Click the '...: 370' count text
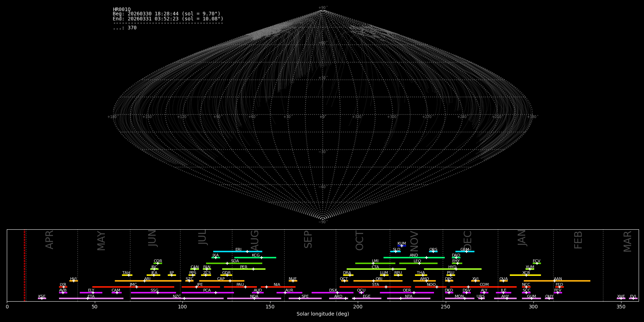 125,28
